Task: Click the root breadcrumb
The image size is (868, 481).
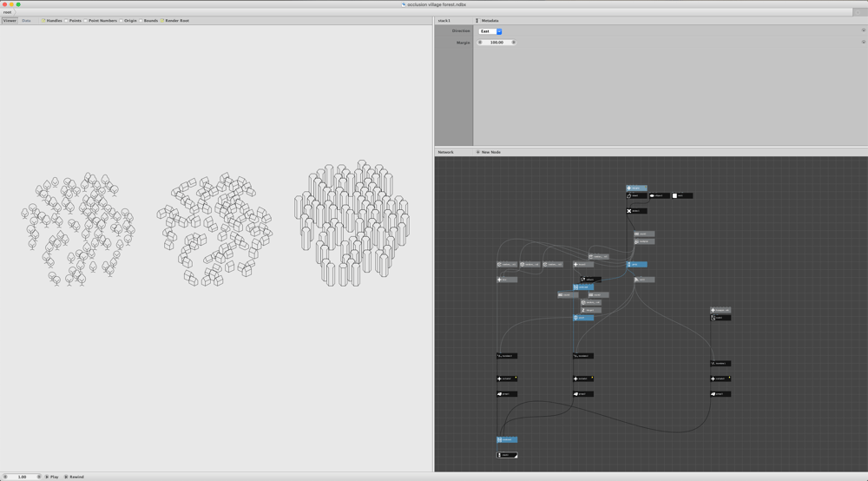Action: point(7,12)
